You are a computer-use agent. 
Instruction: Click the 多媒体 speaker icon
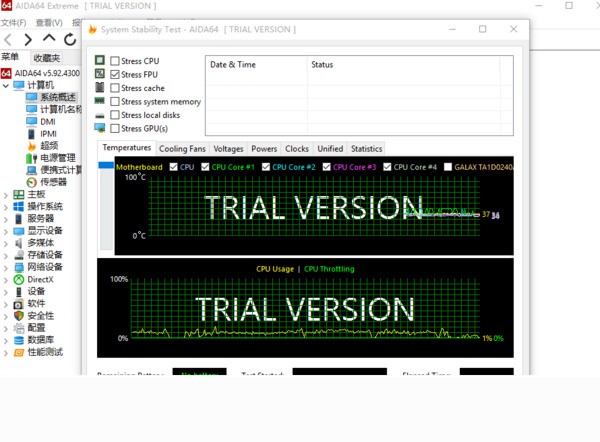(x=18, y=243)
